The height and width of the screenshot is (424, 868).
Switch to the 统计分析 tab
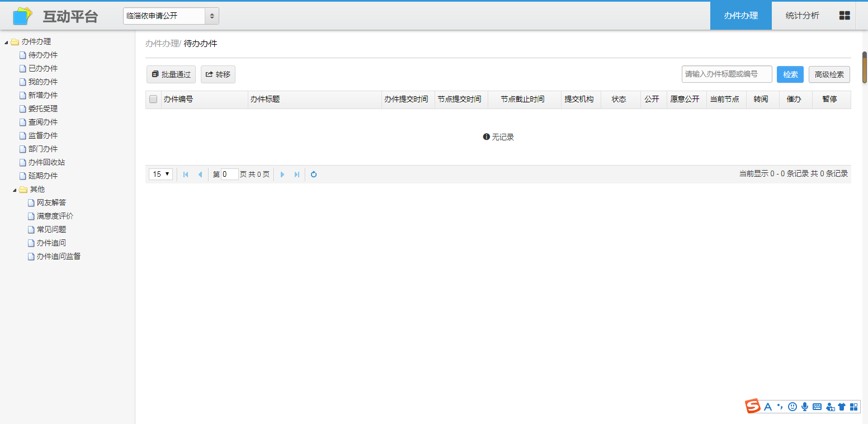point(802,16)
